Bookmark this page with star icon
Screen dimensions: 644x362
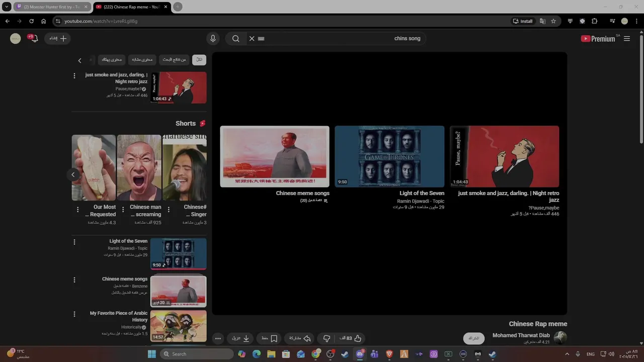point(553,21)
